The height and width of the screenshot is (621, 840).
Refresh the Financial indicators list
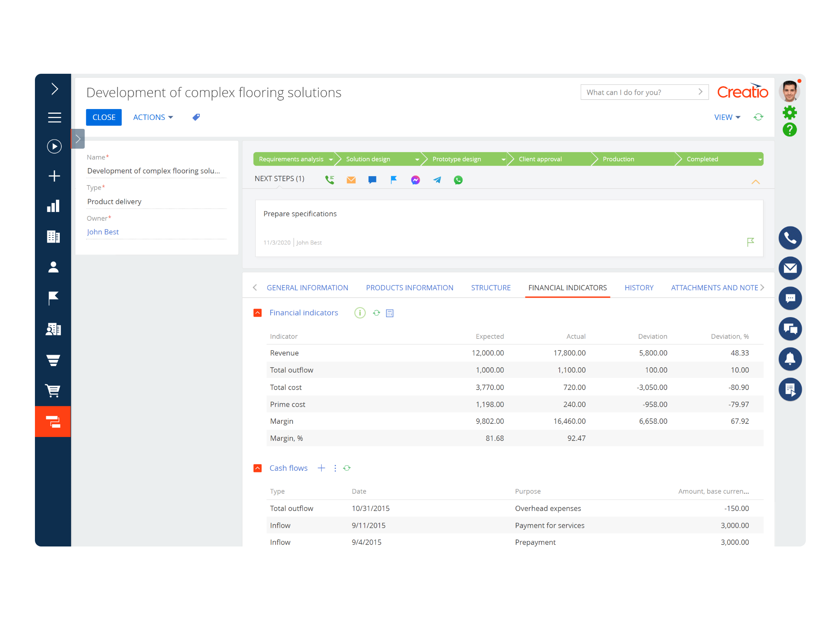[x=376, y=313]
